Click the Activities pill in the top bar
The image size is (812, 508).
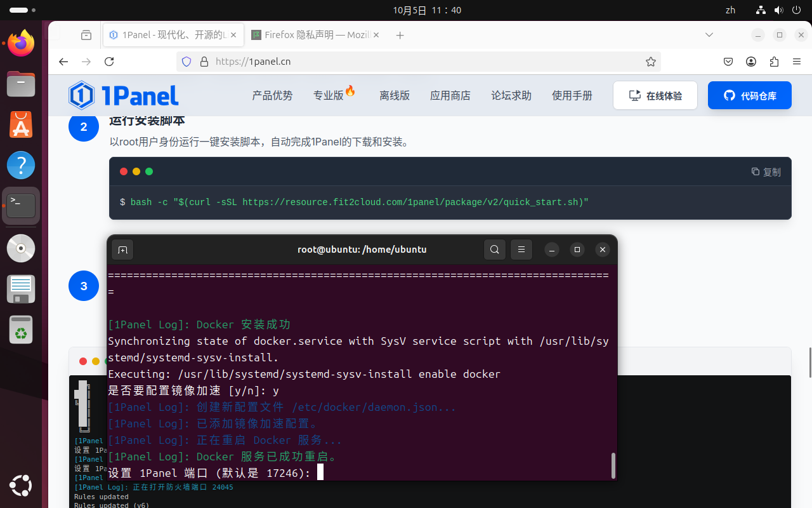(23, 10)
